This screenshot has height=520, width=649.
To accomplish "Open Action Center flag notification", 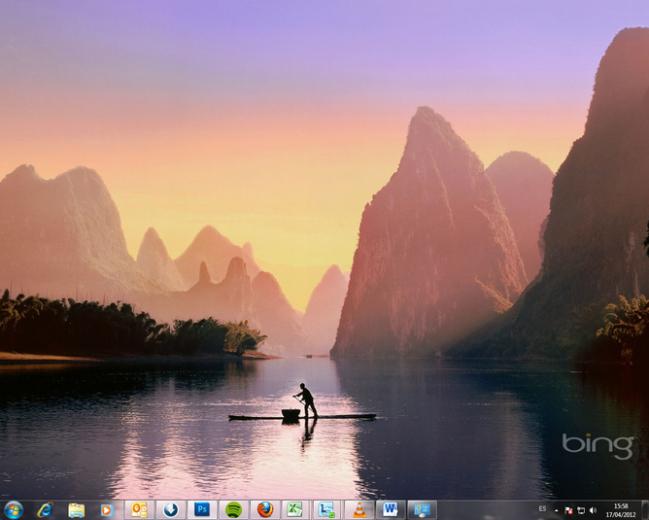I will [569, 510].
